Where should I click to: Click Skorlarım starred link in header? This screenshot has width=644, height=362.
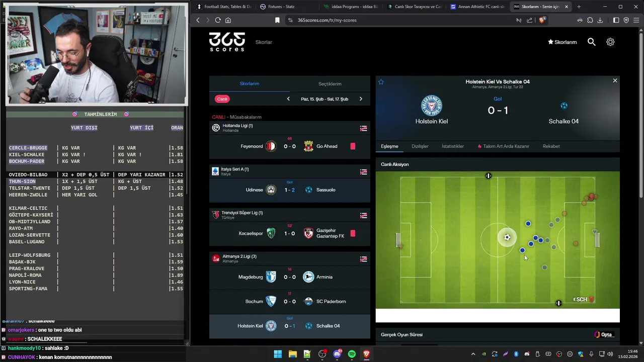pyautogui.click(x=562, y=42)
